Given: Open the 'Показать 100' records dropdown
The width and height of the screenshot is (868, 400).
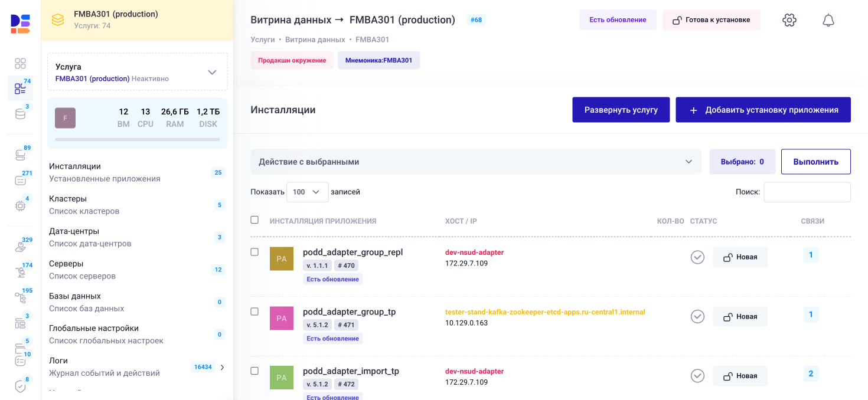Looking at the screenshot, I should click(307, 192).
